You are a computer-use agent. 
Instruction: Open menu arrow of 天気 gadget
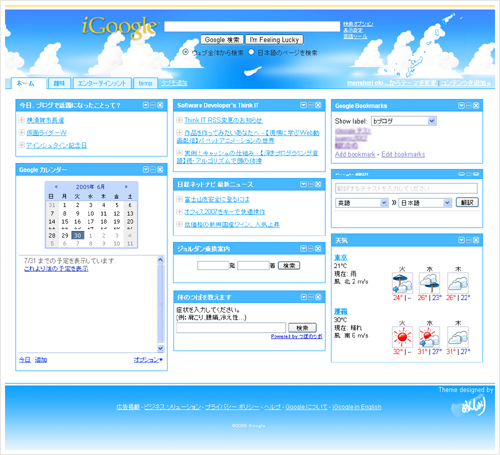461,240
